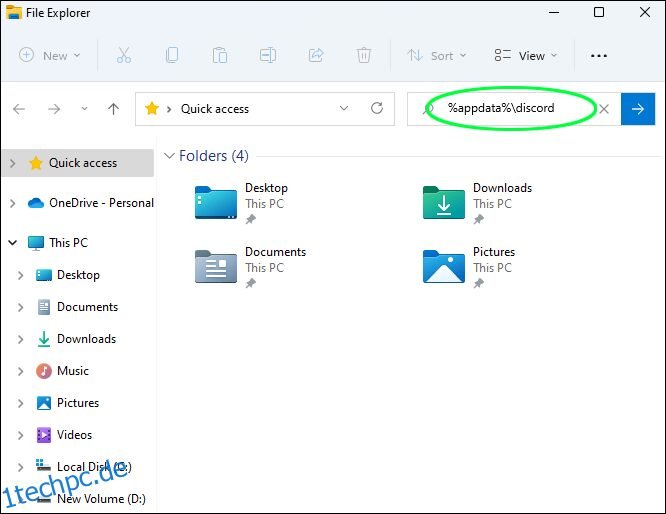Select Music in the sidebar
Screen dimensions: 666x514
62,371
